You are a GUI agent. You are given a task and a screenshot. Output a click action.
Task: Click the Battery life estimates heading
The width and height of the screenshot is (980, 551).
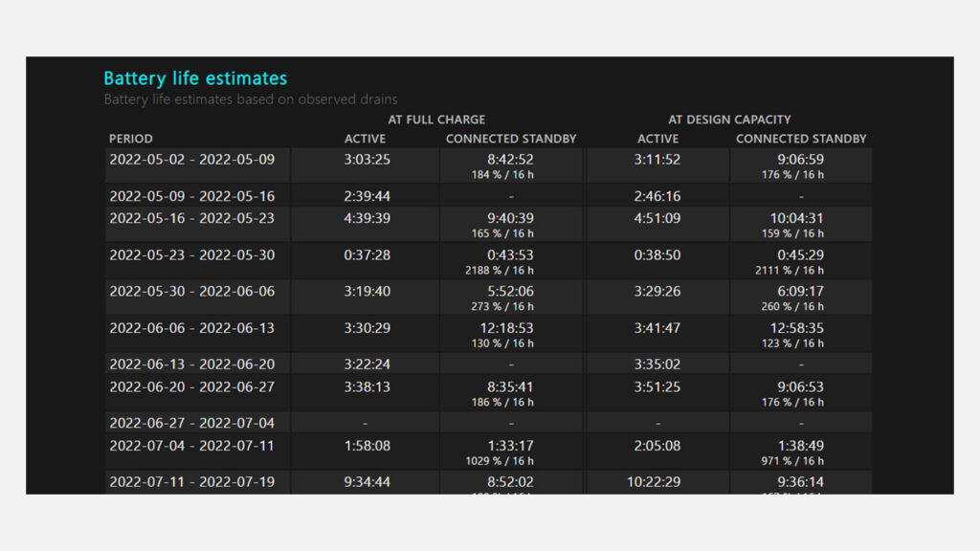[x=195, y=78]
